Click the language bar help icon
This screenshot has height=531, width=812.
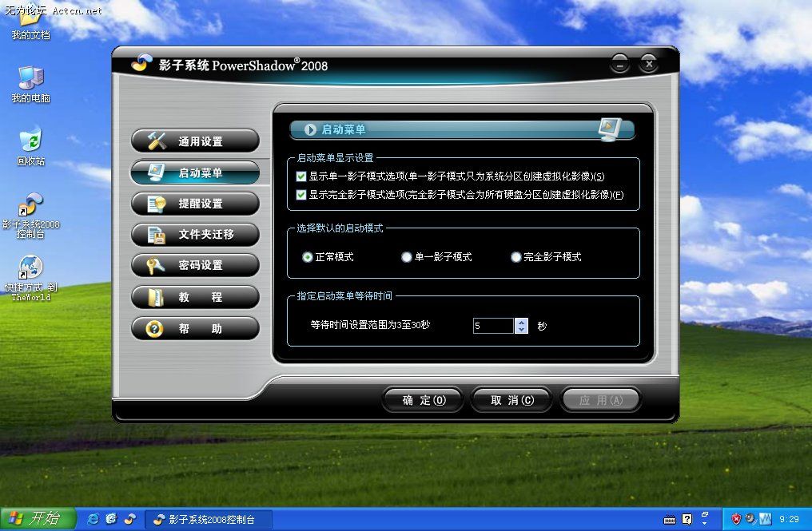point(687,519)
